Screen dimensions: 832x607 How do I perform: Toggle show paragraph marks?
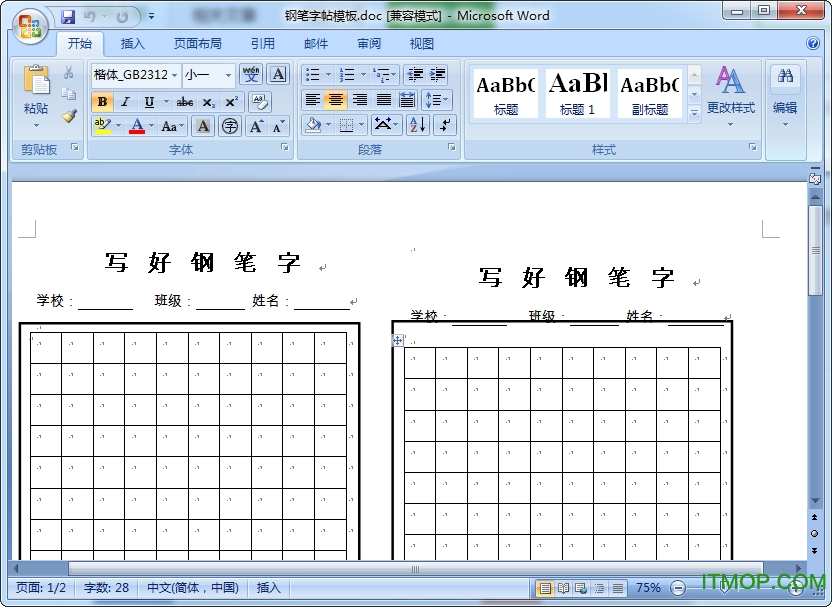pos(446,124)
